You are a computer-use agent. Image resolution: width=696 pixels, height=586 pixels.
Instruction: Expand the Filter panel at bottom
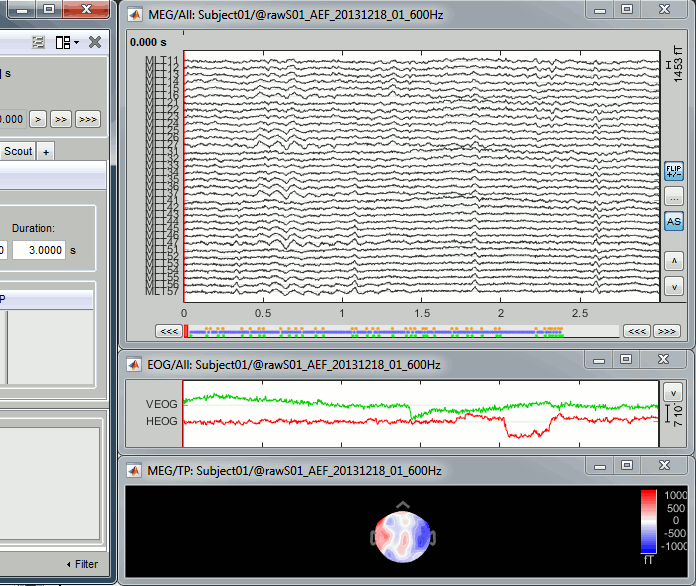pyautogui.click(x=82, y=564)
